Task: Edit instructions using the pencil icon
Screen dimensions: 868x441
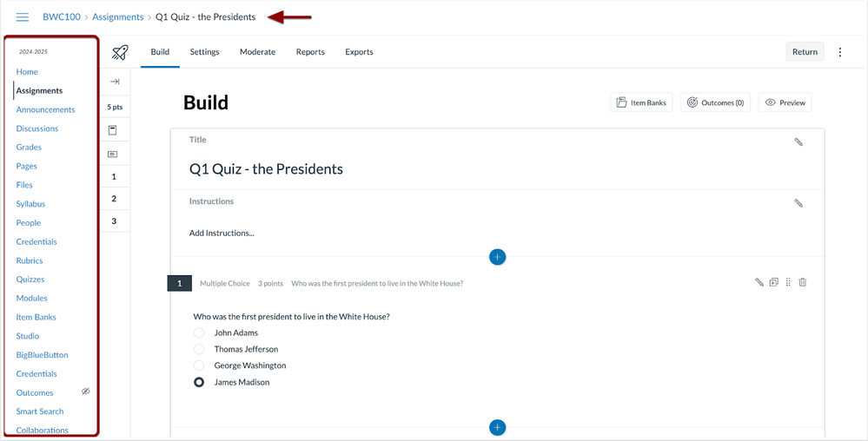Action: click(x=798, y=203)
